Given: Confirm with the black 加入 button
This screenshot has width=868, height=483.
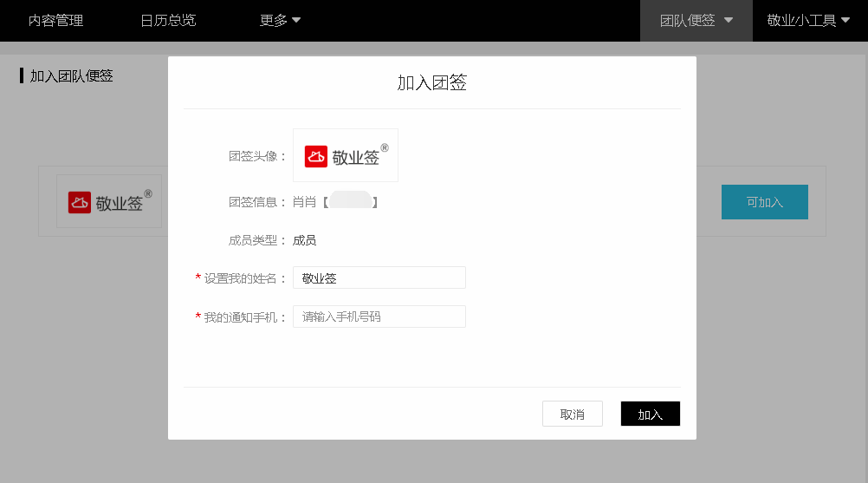Looking at the screenshot, I should click(650, 414).
